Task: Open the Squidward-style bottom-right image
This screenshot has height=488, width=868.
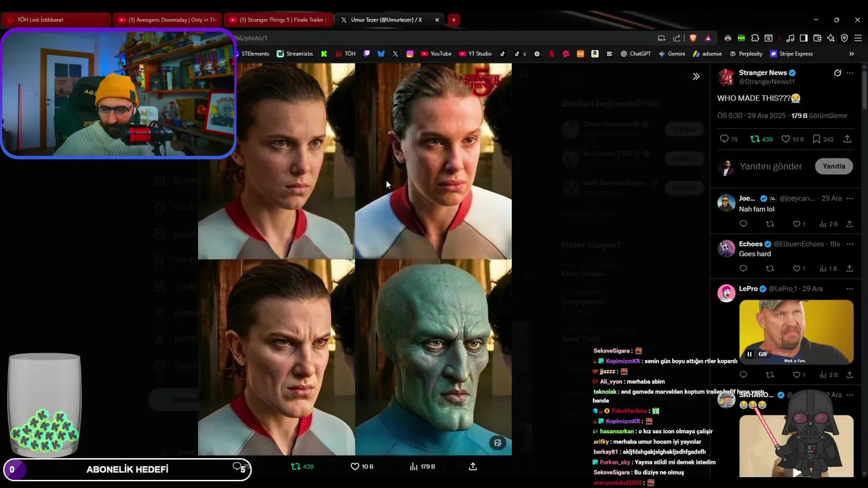Action: click(433, 357)
